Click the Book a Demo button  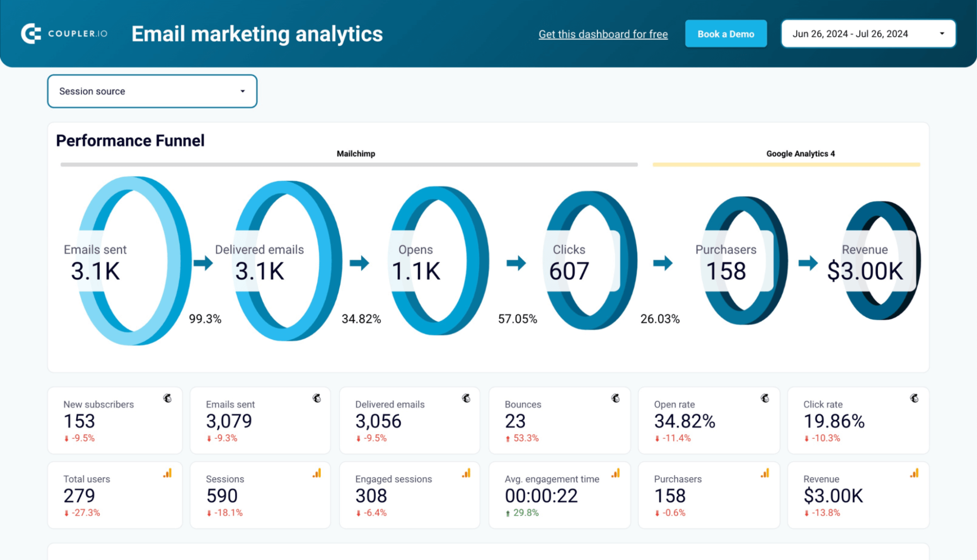(726, 34)
